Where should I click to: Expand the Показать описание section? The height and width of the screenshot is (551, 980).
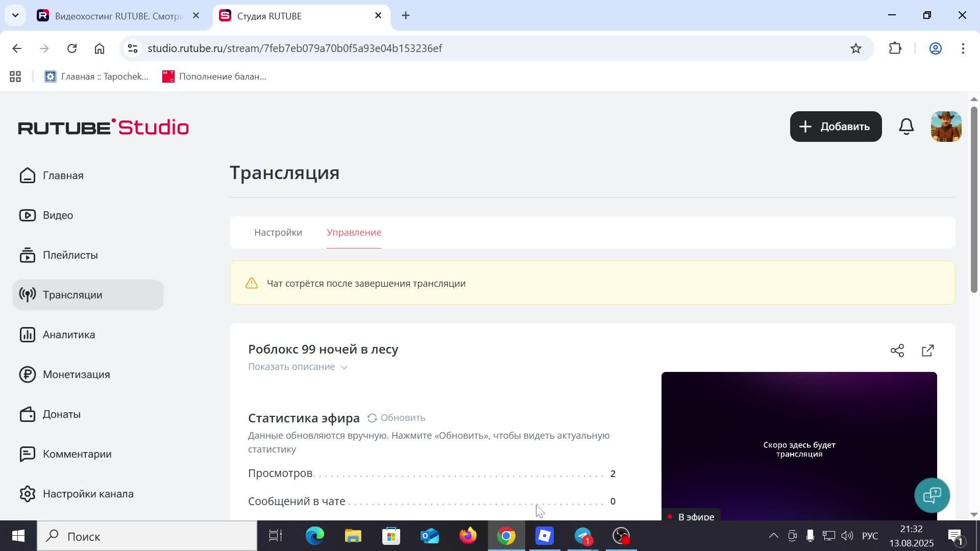click(298, 366)
